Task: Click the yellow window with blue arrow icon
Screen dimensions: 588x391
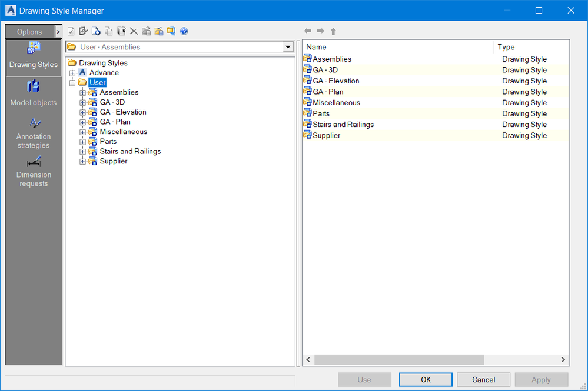Action: [171, 31]
